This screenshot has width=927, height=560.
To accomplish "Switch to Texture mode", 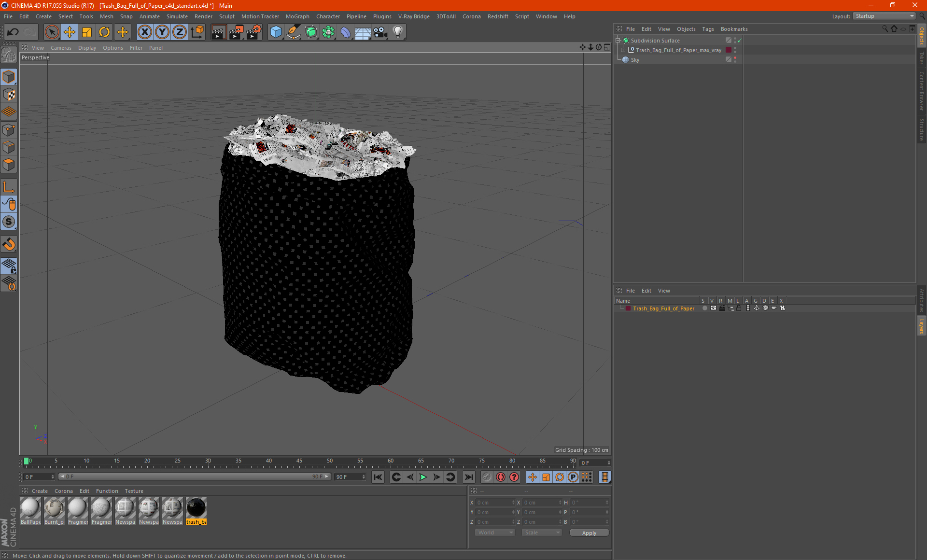I will coord(9,95).
